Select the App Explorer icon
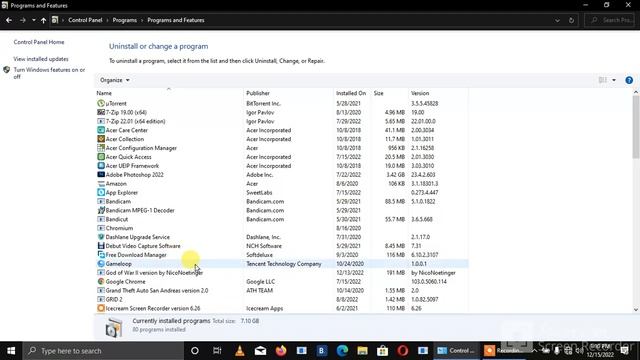The height and width of the screenshot is (360, 640). [x=101, y=193]
